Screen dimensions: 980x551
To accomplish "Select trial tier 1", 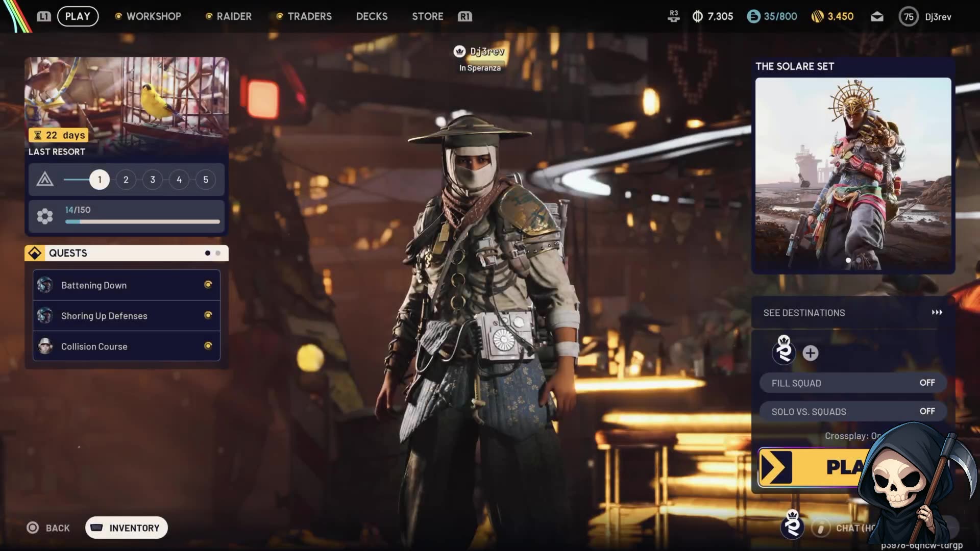I will pyautogui.click(x=100, y=180).
